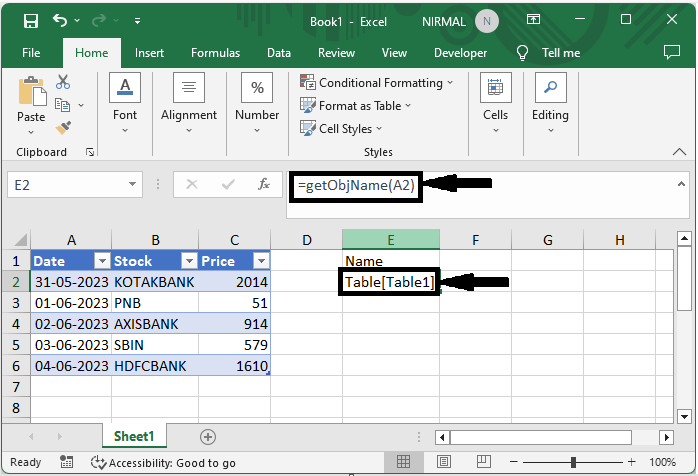
Task: Select column E header
Action: point(390,240)
